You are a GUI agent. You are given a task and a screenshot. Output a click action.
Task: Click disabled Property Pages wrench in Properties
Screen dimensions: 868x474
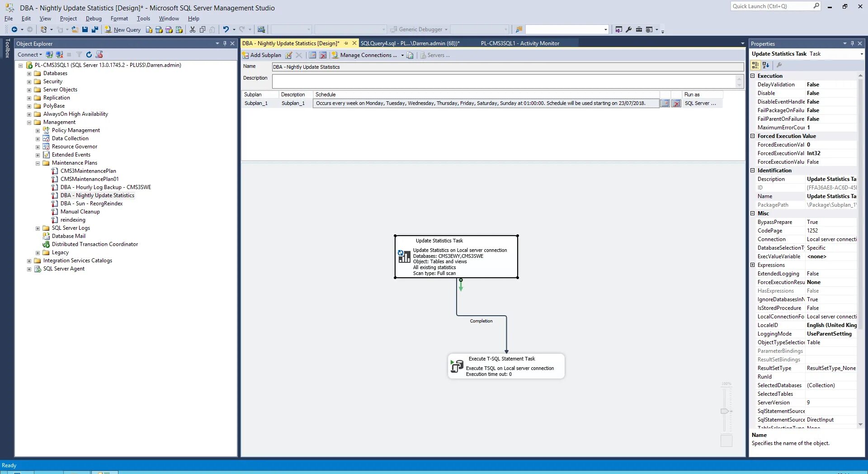779,65
